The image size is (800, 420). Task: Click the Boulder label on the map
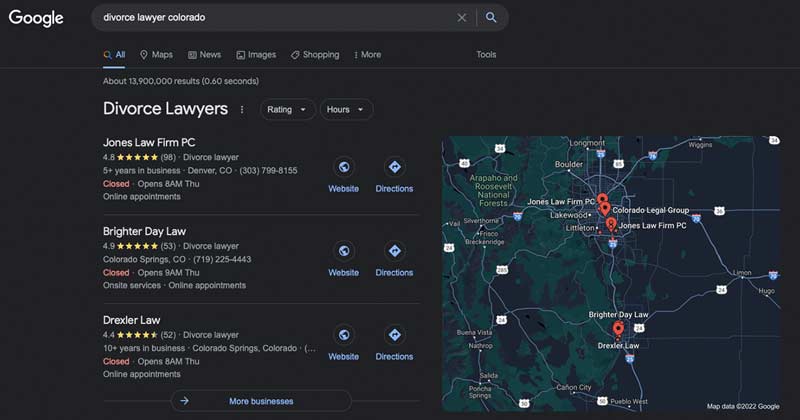(569, 164)
